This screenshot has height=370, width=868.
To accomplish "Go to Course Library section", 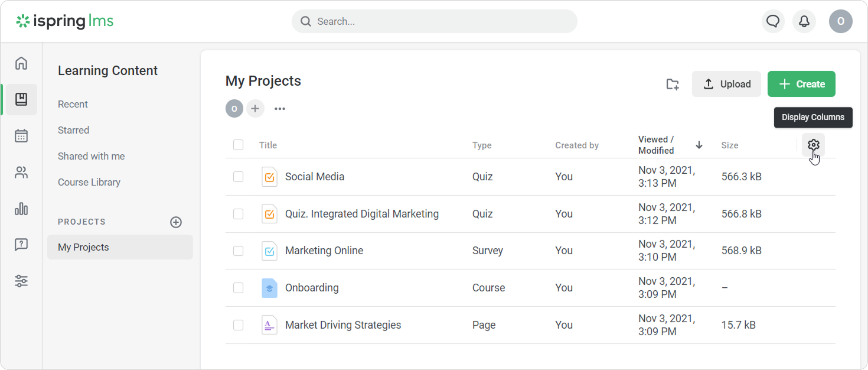I will point(89,182).
